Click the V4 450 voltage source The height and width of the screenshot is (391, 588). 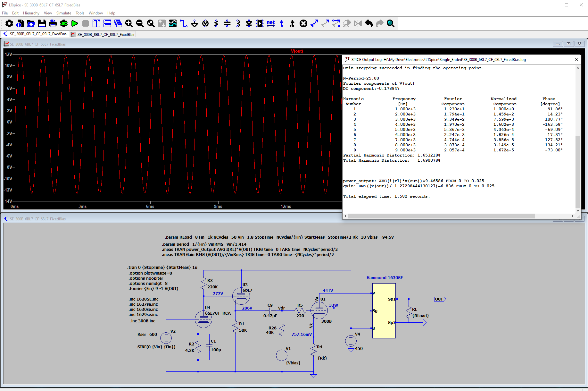tap(351, 341)
